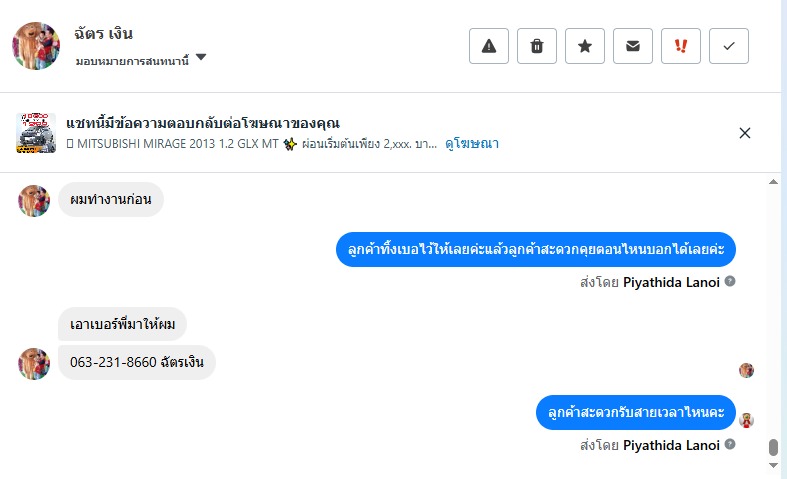Click the phone number message bubble
787x479 pixels.
point(136,362)
